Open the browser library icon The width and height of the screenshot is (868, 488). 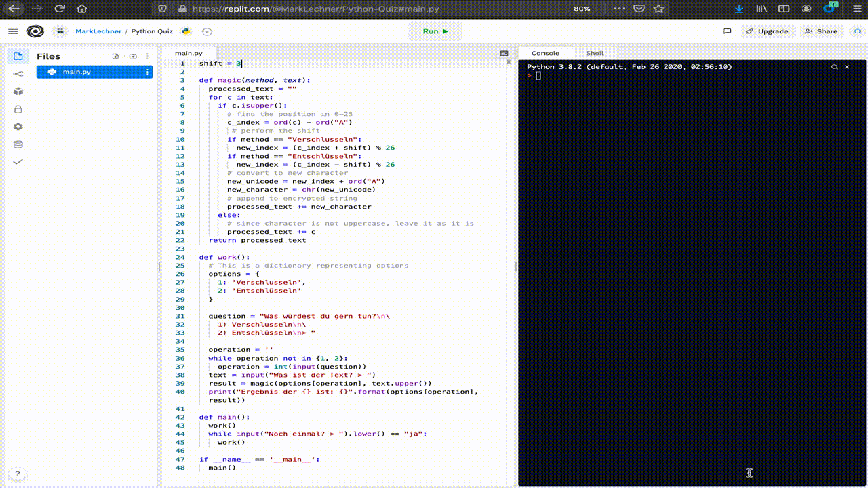click(762, 9)
